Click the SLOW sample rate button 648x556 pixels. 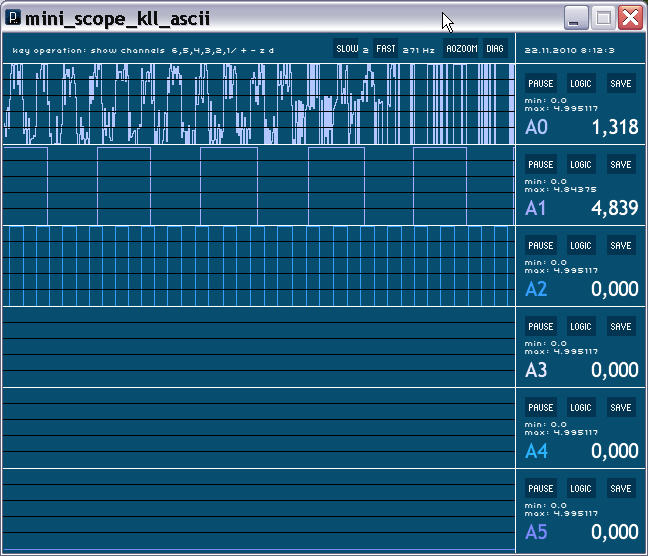346,48
